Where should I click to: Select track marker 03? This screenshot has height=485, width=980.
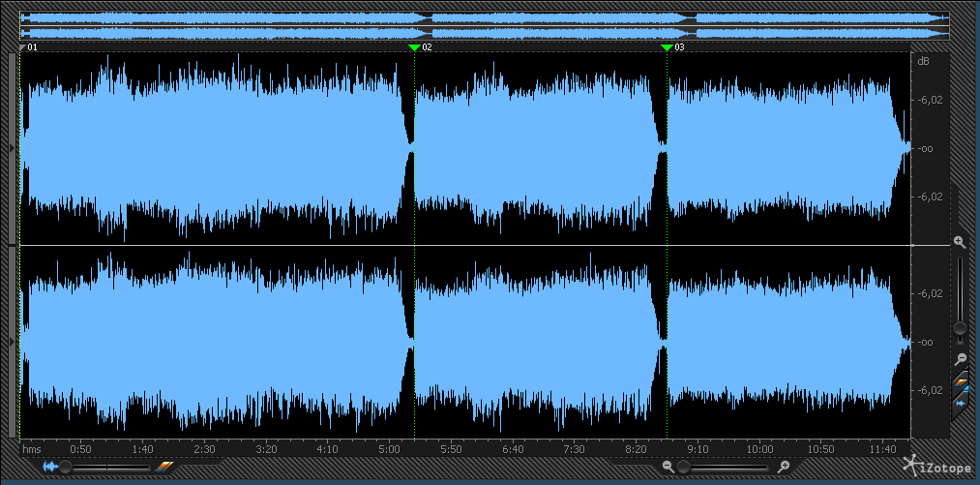[x=668, y=46]
